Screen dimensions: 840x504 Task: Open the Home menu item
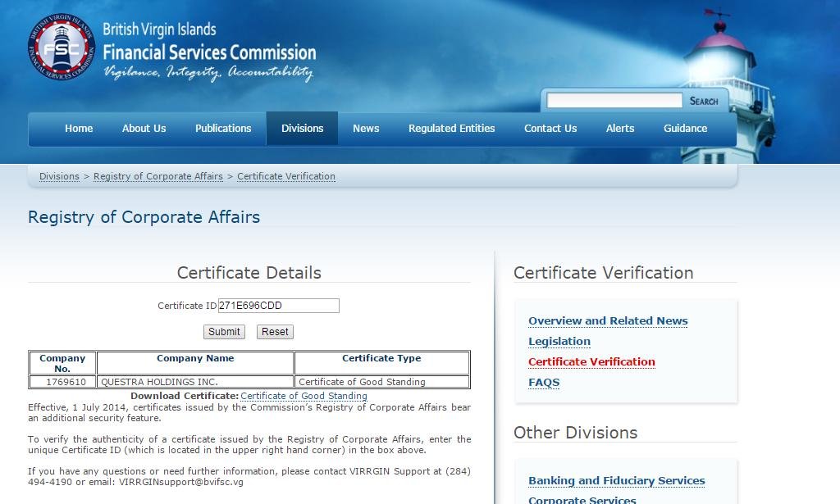[x=79, y=129]
